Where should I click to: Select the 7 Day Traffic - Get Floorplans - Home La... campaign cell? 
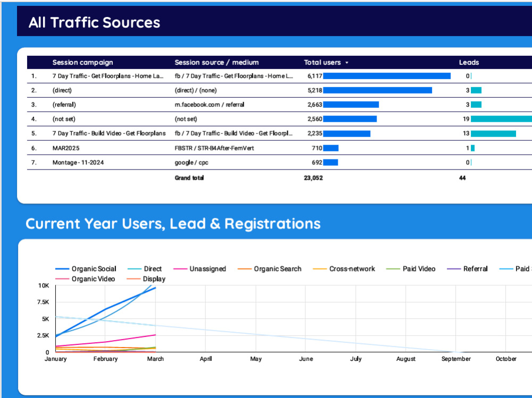click(x=108, y=76)
